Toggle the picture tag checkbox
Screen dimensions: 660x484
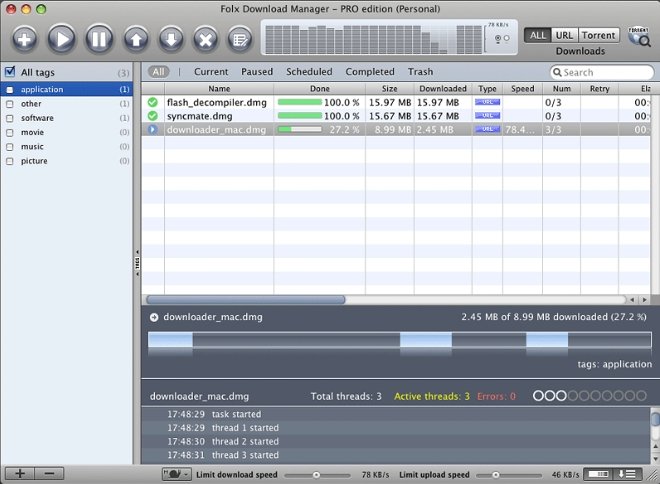coord(10,161)
